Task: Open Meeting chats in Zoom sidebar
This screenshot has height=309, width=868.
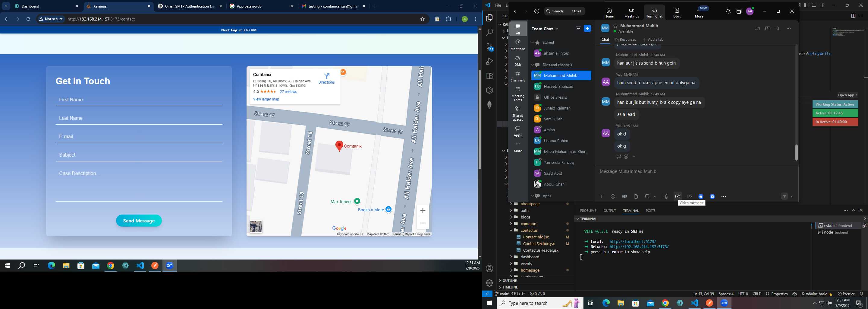Action: click(x=518, y=94)
